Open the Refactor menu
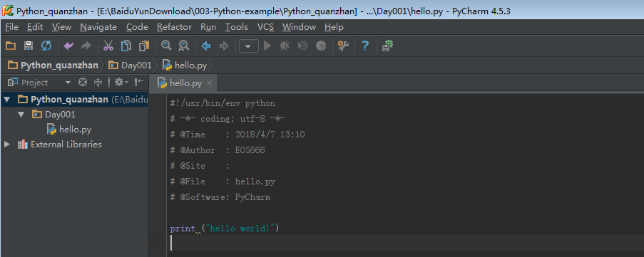Screen dimensions: 644x257 tap(174, 27)
